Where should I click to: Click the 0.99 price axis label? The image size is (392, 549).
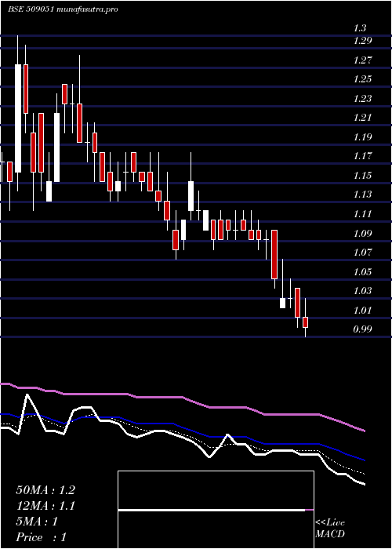tap(362, 329)
